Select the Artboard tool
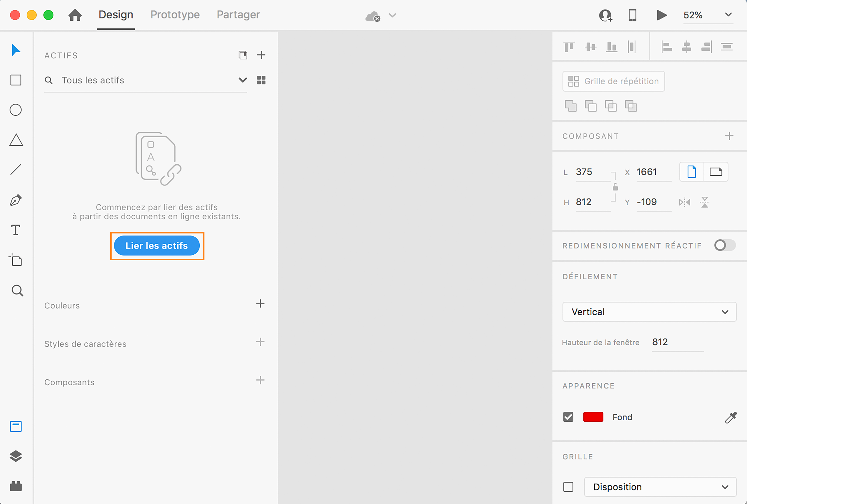The width and height of the screenshot is (860, 504). pyautogui.click(x=16, y=260)
